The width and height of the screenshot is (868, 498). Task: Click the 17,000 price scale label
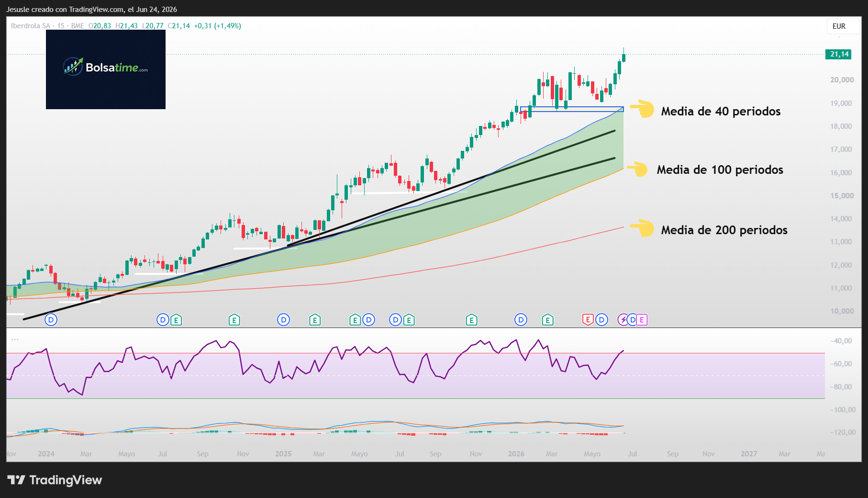tap(841, 149)
